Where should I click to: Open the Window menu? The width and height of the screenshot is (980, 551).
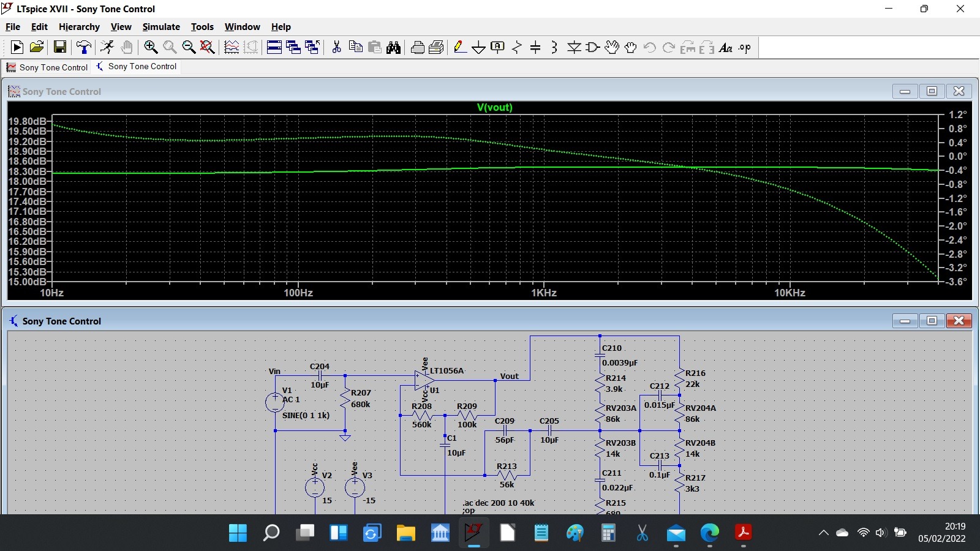pyautogui.click(x=242, y=27)
